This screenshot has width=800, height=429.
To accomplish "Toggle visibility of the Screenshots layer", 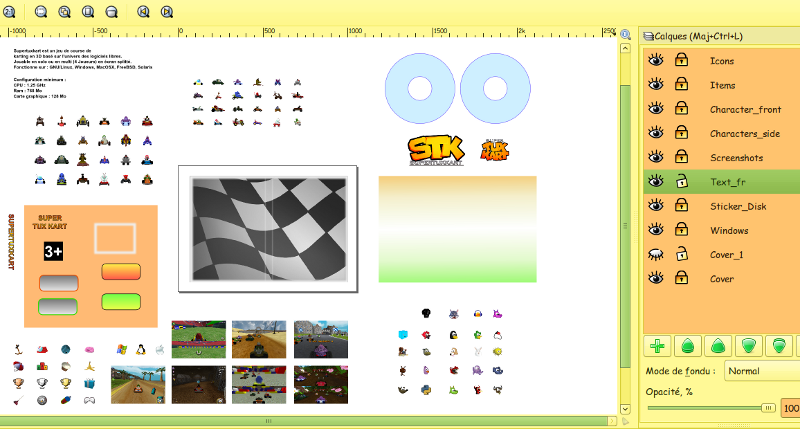I will [656, 157].
